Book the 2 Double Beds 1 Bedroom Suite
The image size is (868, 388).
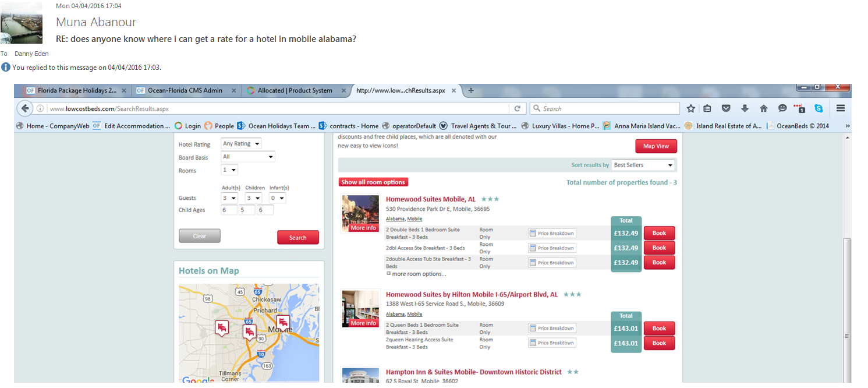click(x=659, y=233)
